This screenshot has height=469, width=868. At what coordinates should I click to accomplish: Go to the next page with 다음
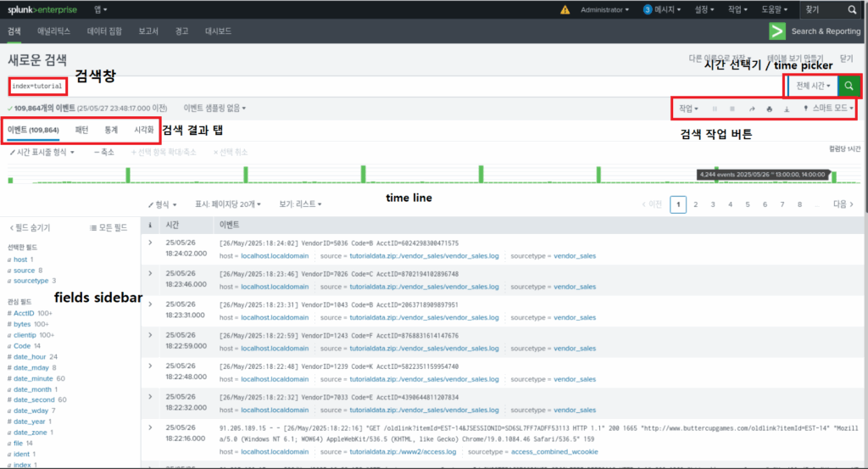pos(843,204)
